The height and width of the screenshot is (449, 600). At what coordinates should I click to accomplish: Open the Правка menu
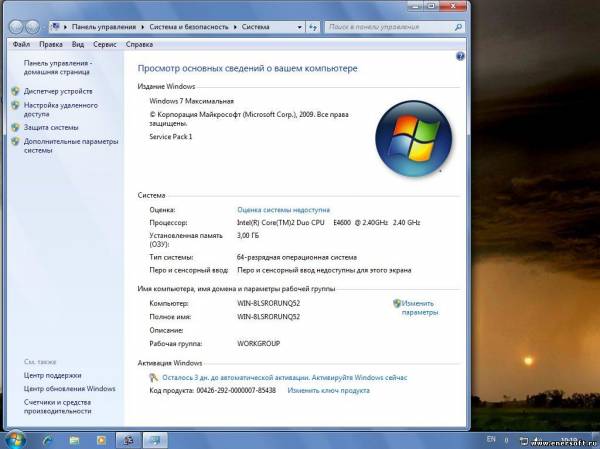pos(51,44)
